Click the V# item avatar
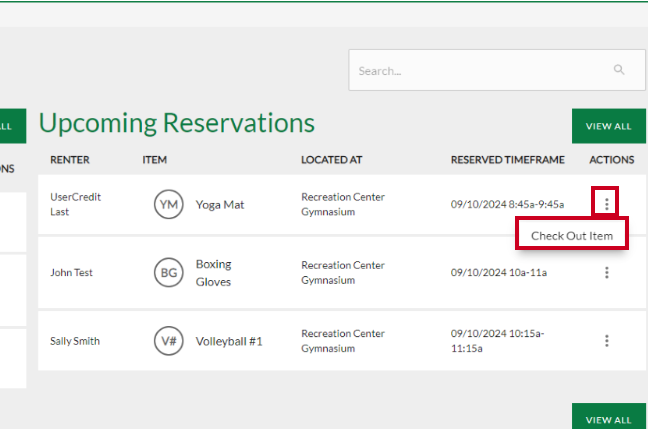 tap(169, 341)
